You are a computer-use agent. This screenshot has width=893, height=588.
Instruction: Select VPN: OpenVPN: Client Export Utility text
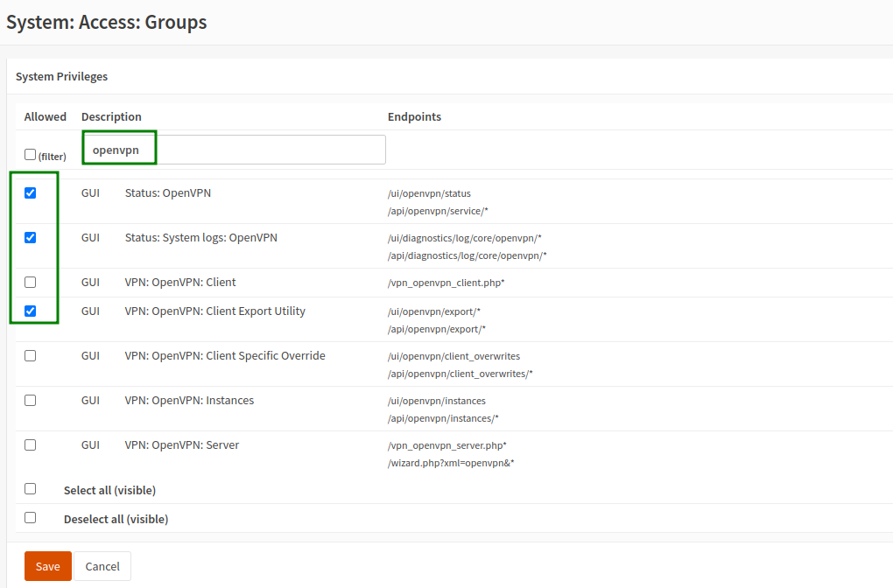[x=214, y=311]
